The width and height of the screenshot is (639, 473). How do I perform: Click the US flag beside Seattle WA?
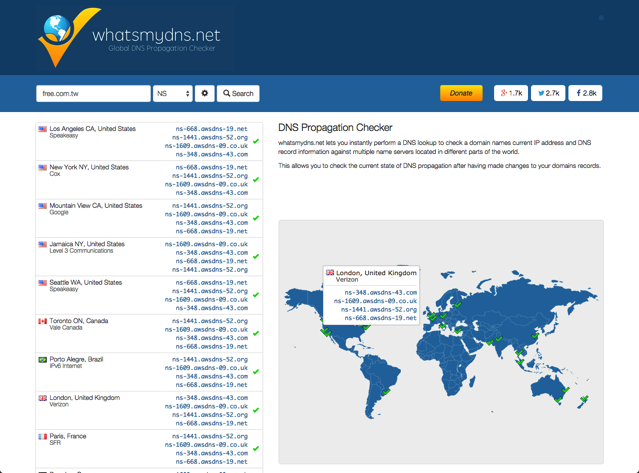tap(42, 283)
